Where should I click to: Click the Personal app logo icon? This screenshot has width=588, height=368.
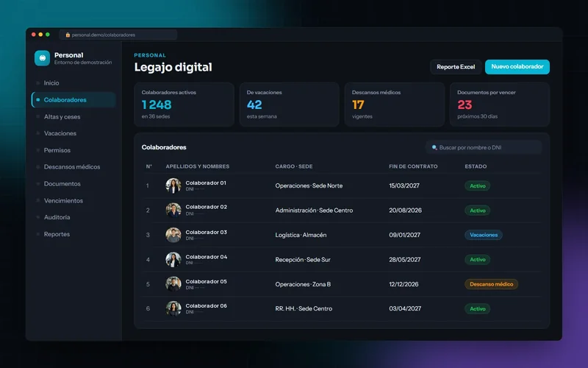point(42,58)
